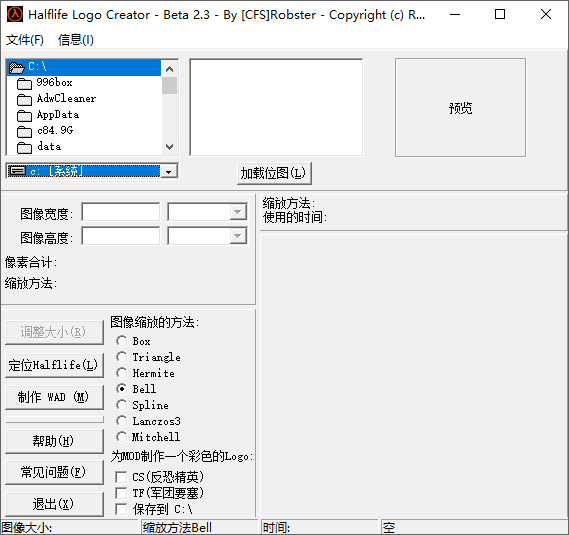Select the c84.9G folder name
The width and height of the screenshot is (569, 535).
pos(55,131)
